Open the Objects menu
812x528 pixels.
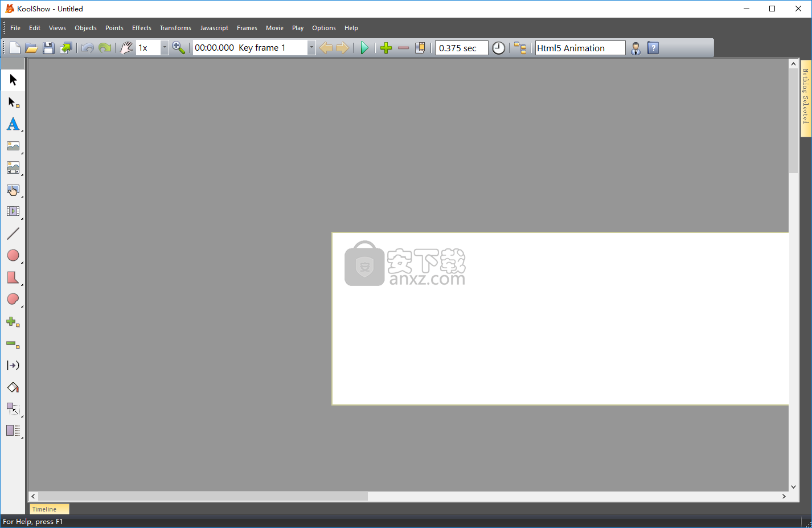pos(85,28)
